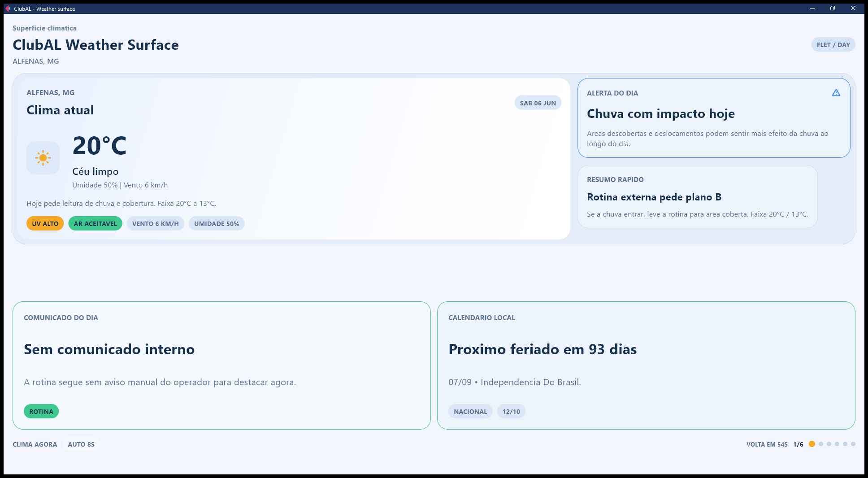This screenshot has width=868, height=478.
Task: Select the NACIONAL holiday tag
Action: click(470, 412)
